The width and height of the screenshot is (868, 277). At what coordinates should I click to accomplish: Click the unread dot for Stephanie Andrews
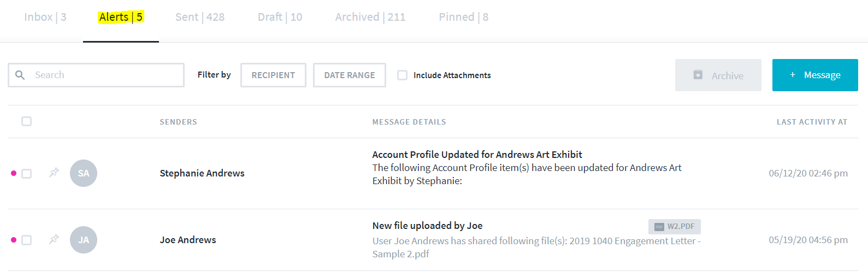pos(14,173)
